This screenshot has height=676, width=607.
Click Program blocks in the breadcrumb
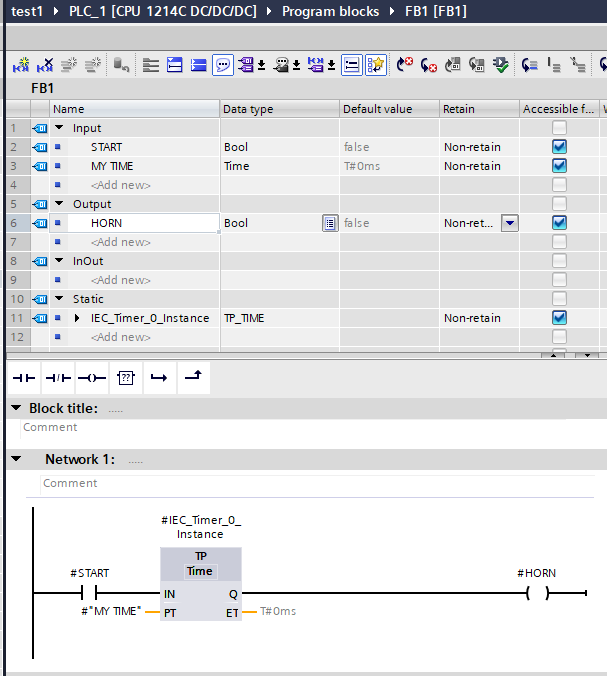click(331, 11)
